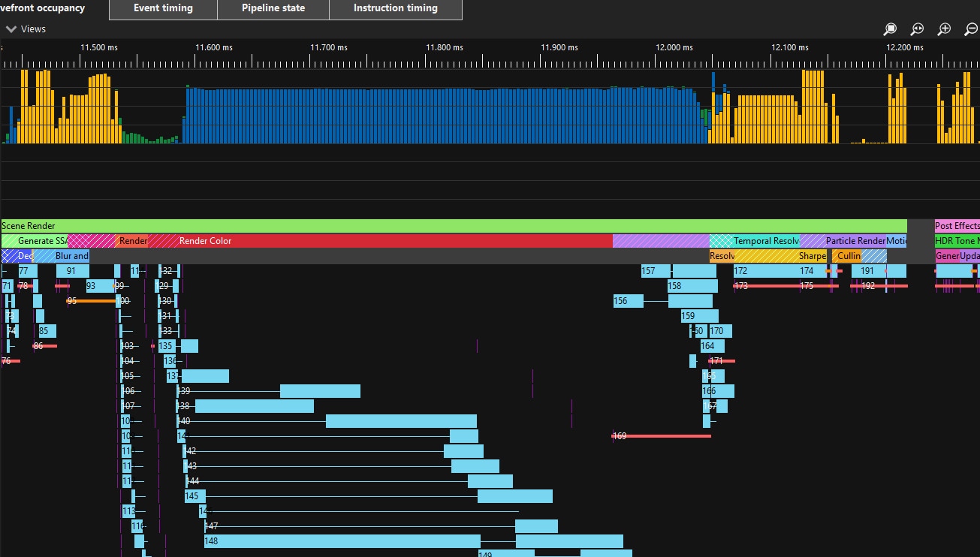
Task: Switch to the Instruction timing tab
Action: pyautogui.click(x=395, y=8)
